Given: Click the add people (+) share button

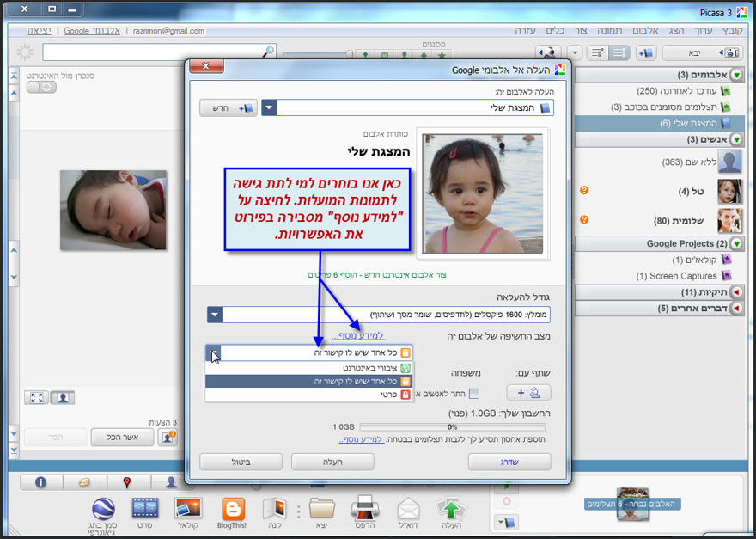Looking at the screenshot, I should tap(529, 393).
